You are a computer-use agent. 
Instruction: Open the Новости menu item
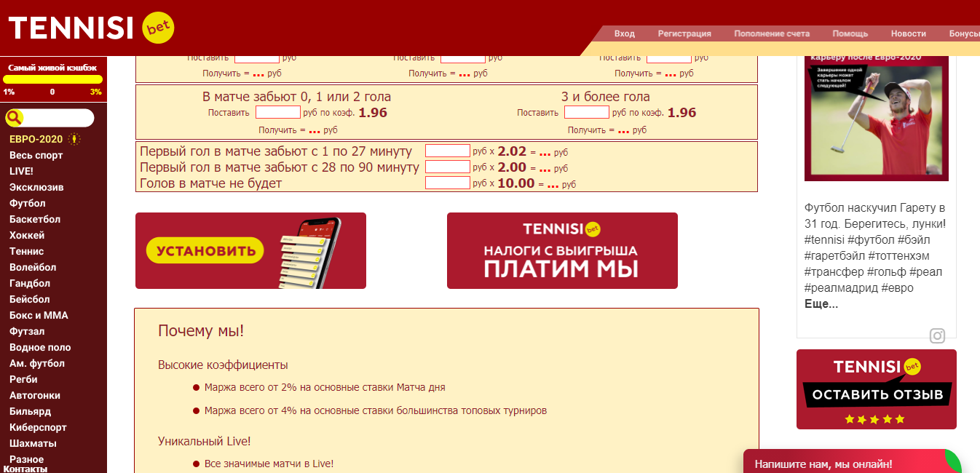coord(909,33)
